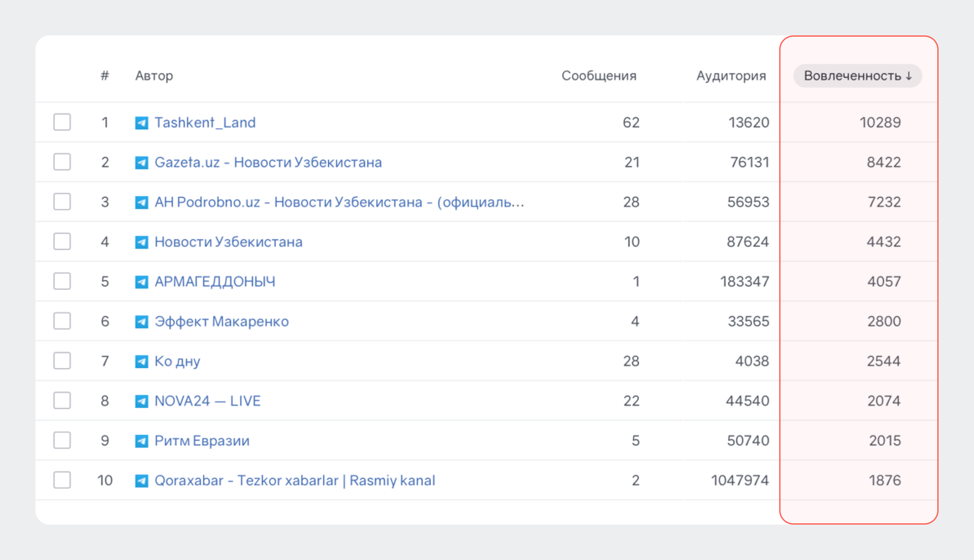The image size is (974, 560).
Task: Sort table by Сообщения column
Action: click(599, 76)
